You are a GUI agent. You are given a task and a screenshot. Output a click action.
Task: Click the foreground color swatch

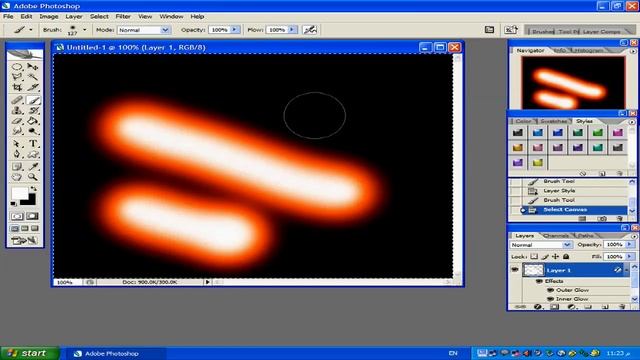tap(19, 193)
